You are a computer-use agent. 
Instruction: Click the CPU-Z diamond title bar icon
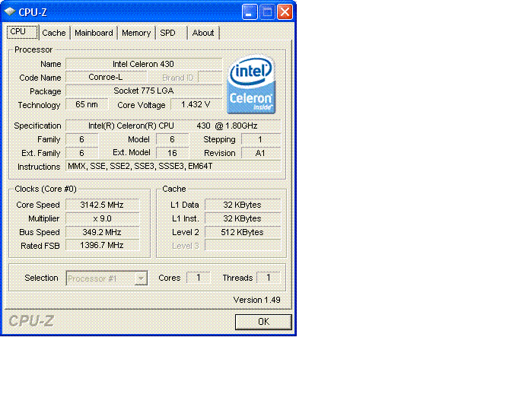[x=10, y=11]
